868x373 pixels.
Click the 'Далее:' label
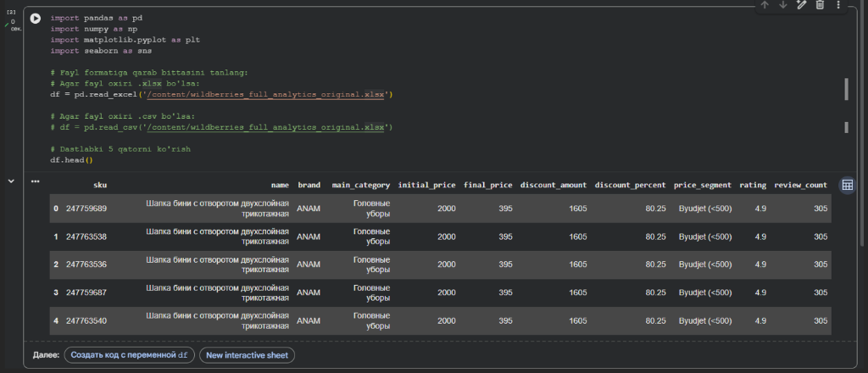pyautogui.click(x=46, y=355)
